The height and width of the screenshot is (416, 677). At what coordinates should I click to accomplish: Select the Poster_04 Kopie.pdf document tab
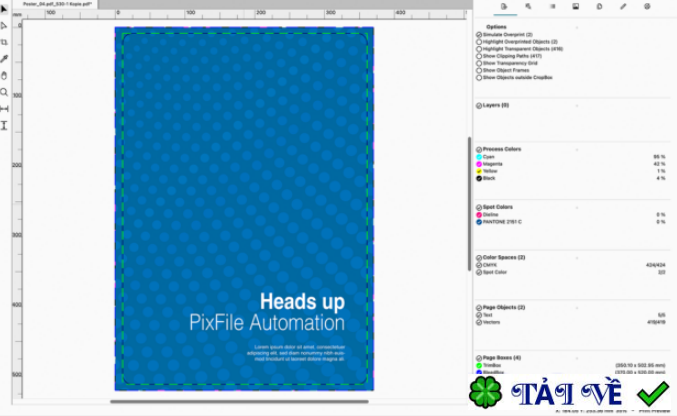(57, 4)
